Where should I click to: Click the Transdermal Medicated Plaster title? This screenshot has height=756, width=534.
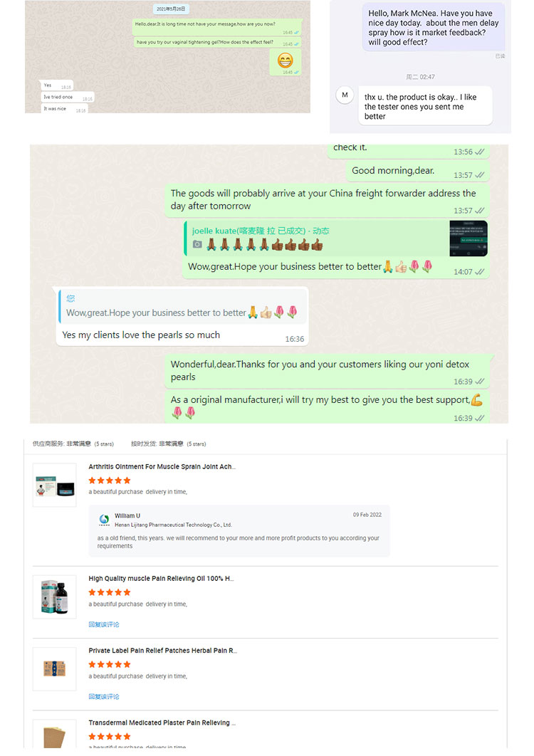162,723
